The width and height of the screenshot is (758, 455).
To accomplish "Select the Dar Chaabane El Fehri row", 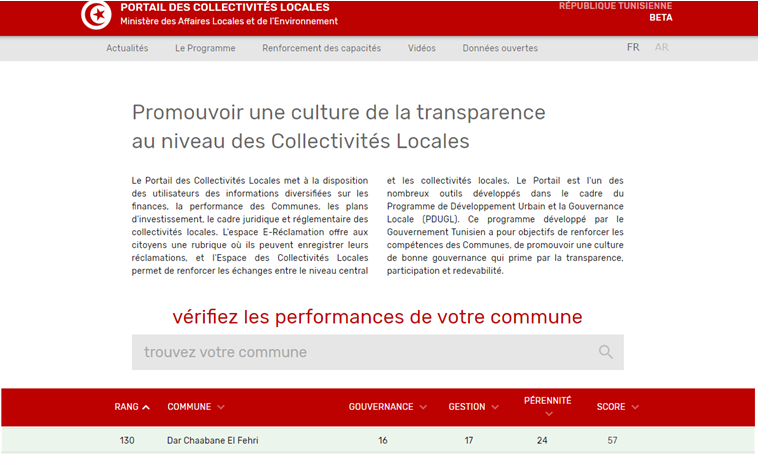I will tap(378, 440).
